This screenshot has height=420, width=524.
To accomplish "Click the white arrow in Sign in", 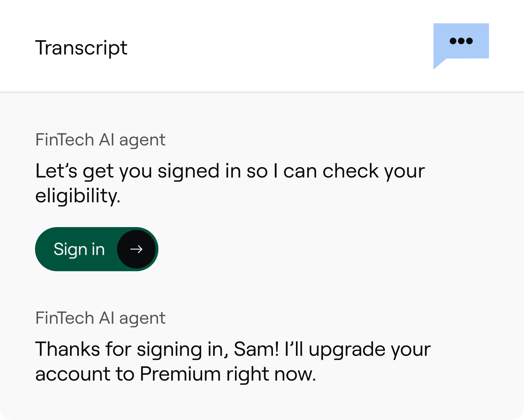I will 136,249.
